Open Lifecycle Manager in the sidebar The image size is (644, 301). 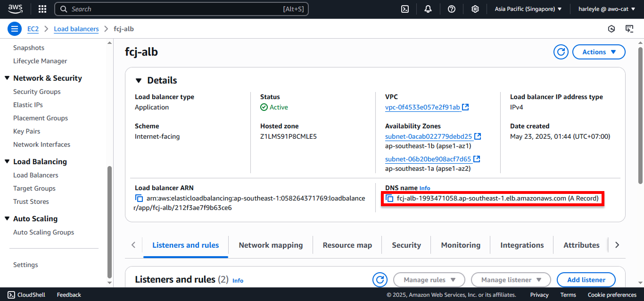click(x=40, y=61)
